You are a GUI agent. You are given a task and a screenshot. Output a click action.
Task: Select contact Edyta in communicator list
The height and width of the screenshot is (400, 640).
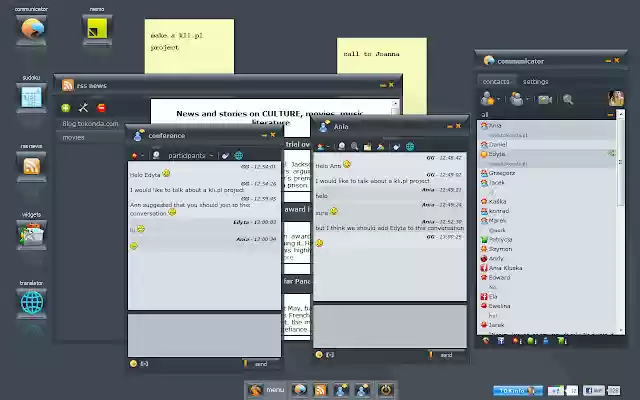547,154
